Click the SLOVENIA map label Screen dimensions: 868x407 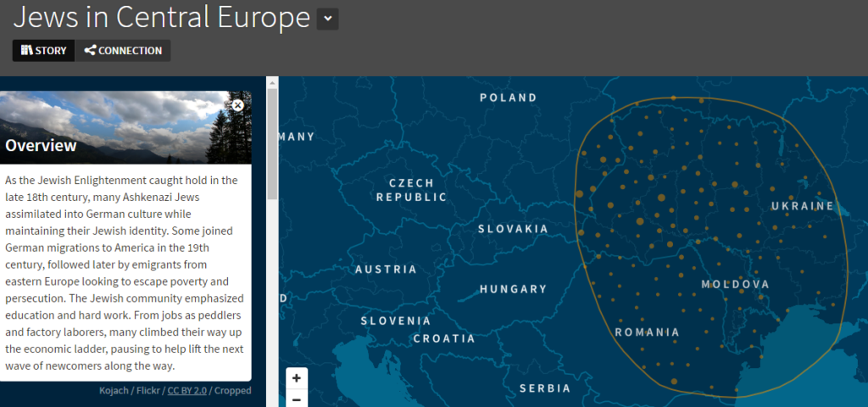click(x=395, y=321)
